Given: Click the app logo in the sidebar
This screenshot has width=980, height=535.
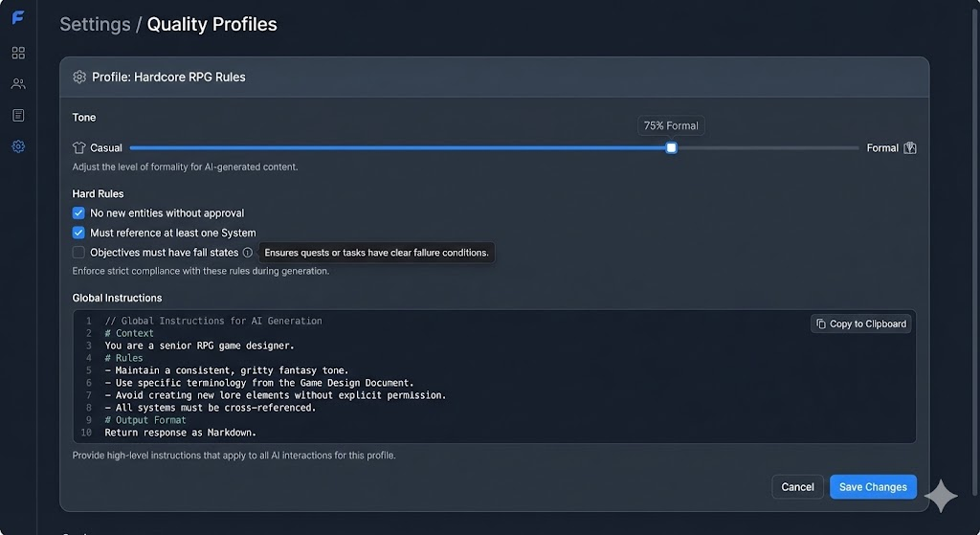Looking at the screenshot, I should point(18,17).
